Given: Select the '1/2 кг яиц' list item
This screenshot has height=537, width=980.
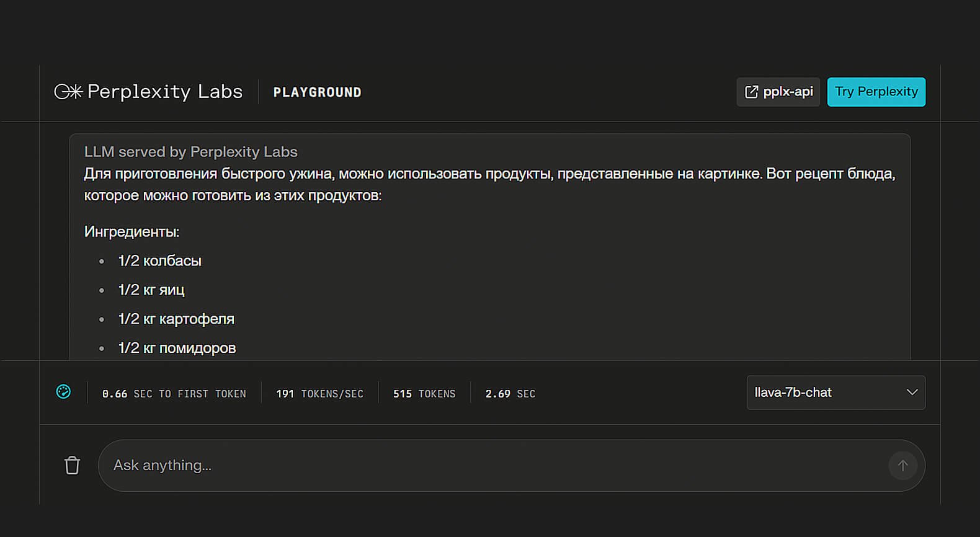Looking at the screenshot, I should pyautogui.click(x=151, y=290).
